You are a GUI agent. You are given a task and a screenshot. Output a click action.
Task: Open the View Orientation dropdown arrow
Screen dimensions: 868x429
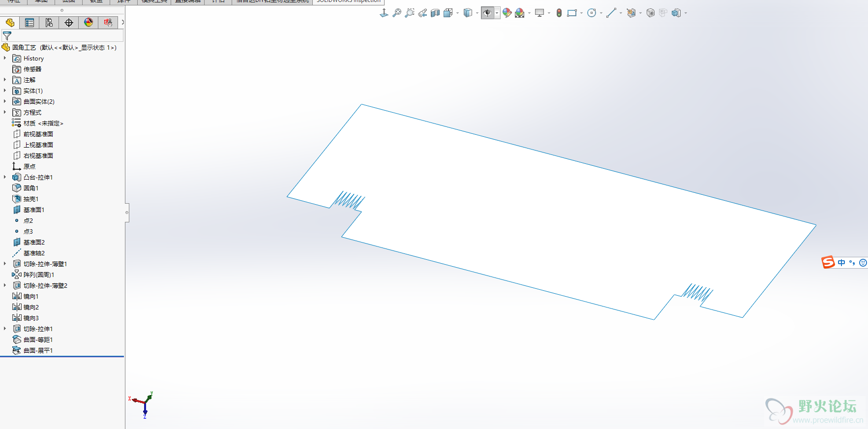pos(457,13)
